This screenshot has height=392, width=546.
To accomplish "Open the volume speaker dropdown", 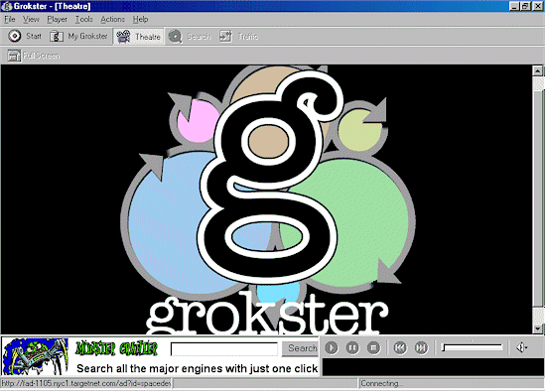I will (521, 347).
